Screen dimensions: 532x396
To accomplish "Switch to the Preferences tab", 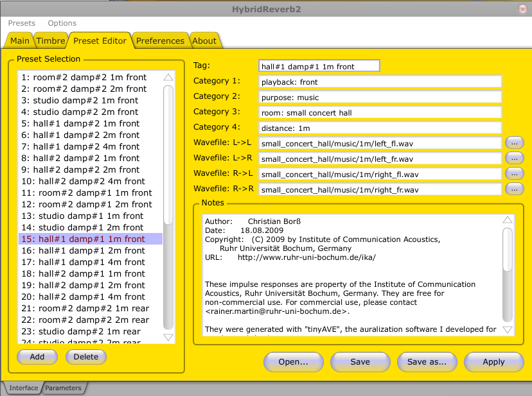I will click(x=160, y=41).
